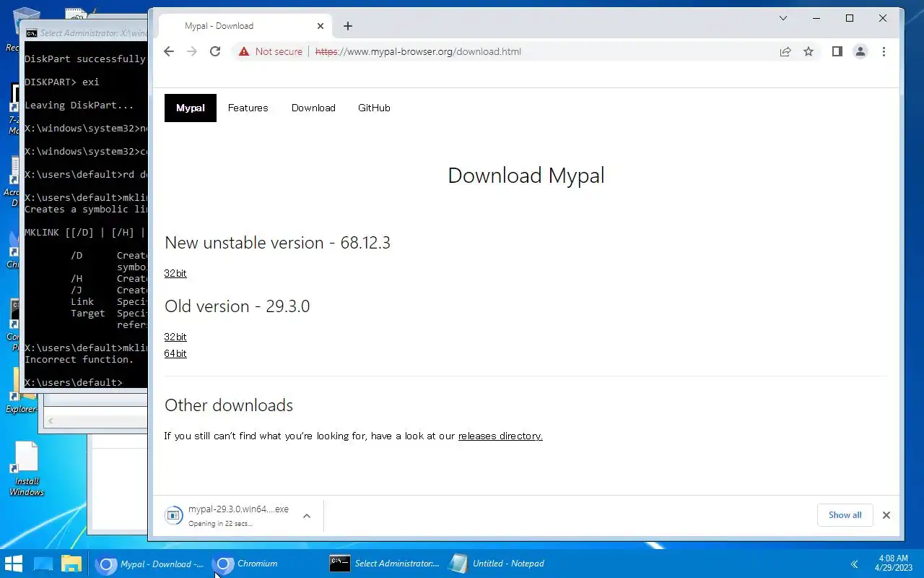This screenshot has height=578, width=924.
Task: Click Show all downloads button
Action: [x=845, y=515]
